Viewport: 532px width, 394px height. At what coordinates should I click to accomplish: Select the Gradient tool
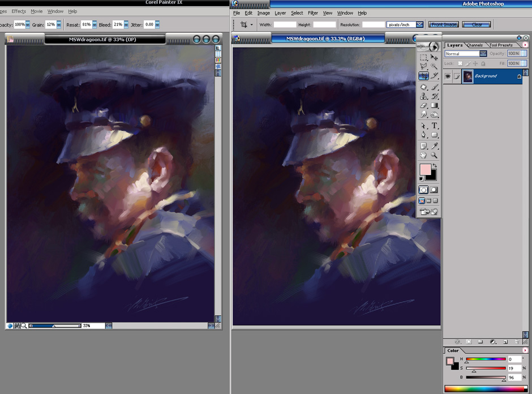point(434,105)
